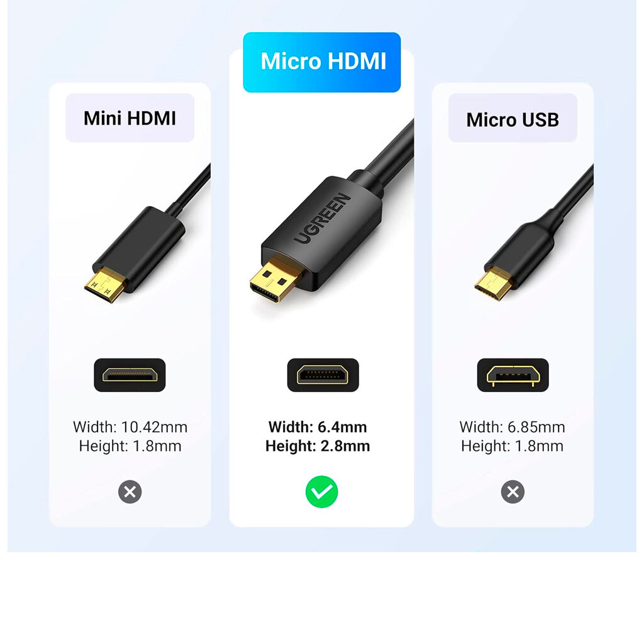Click the Width: 6.85mm text
644x644 pixels.
coord(512,427)
